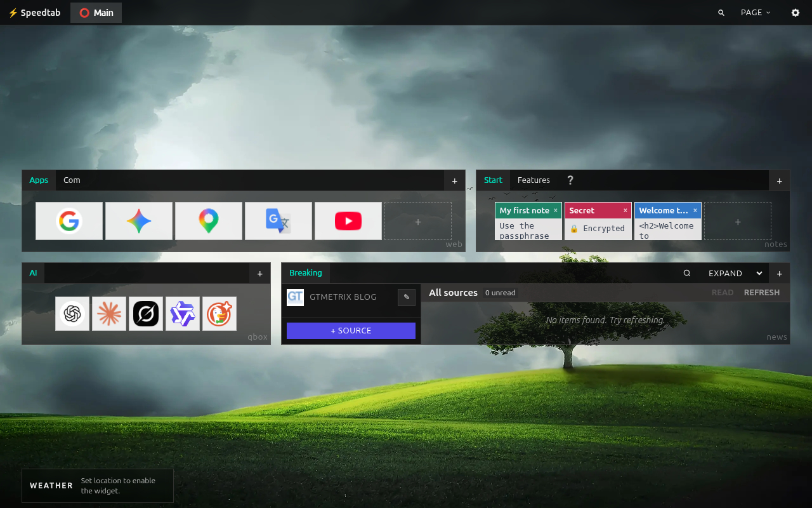Open the EXPAND dropdown in news

coord(735,274)
